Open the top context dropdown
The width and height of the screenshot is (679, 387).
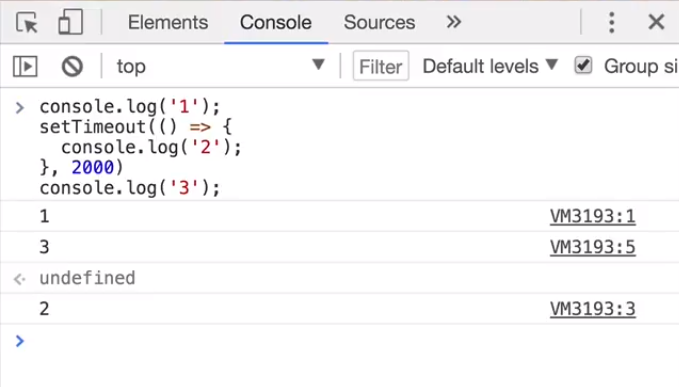coord(221,66)
